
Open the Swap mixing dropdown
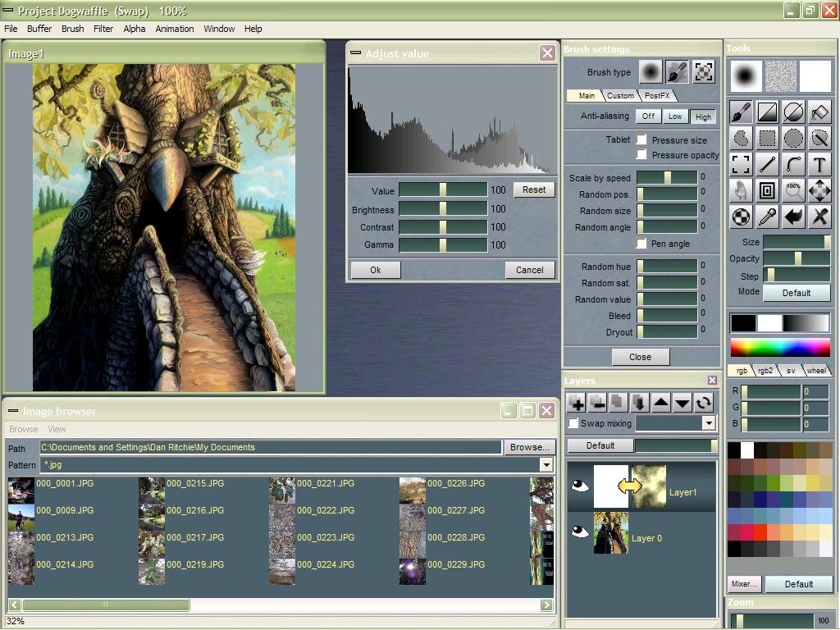click(x=709, y=423)
